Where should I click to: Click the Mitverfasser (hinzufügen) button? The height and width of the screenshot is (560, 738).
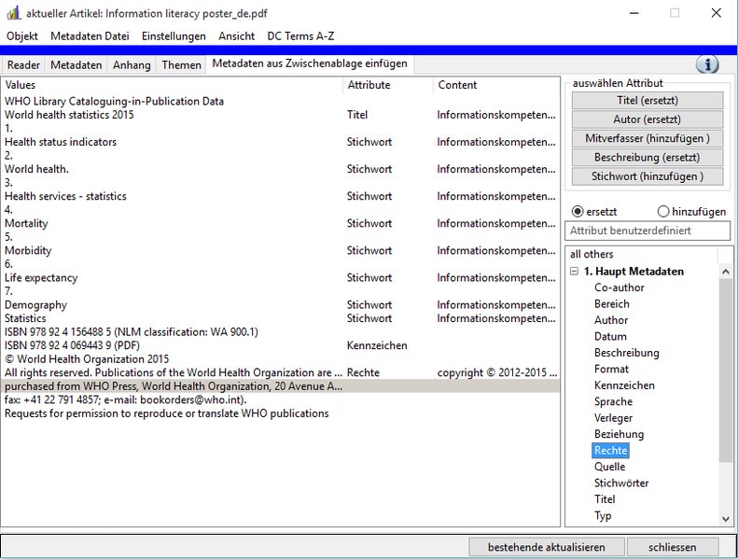click(x=647, y=138)
